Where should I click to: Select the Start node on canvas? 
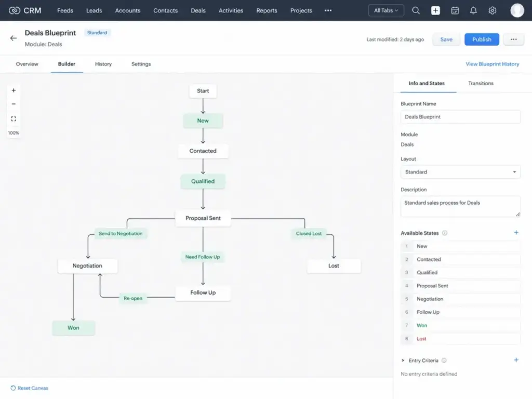[203, 91]
